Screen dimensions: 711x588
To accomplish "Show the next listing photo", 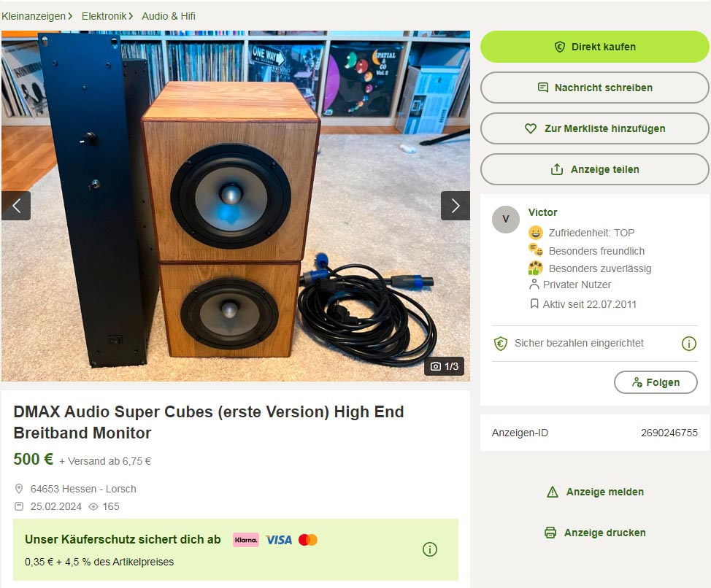I will tap(456, 206).
